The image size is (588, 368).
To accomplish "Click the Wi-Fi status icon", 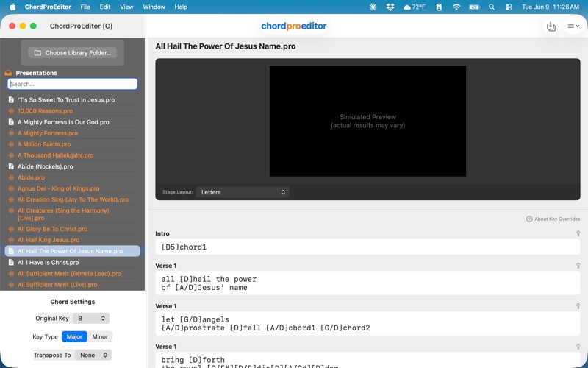I will [456, 7].
